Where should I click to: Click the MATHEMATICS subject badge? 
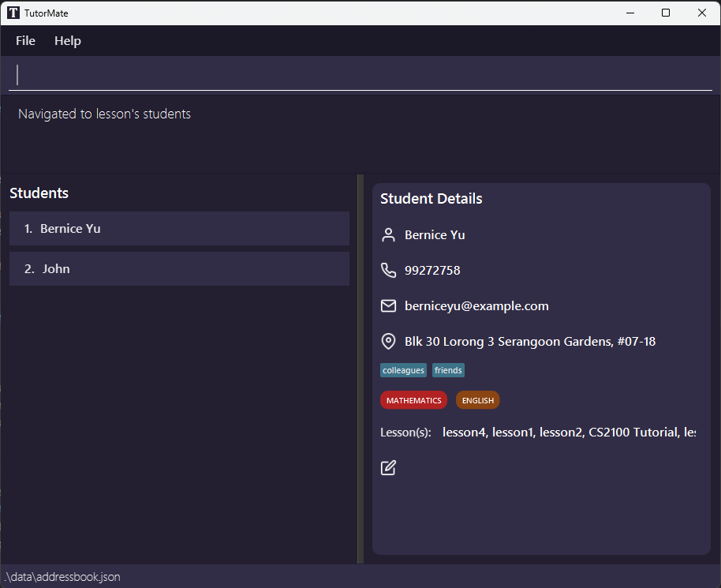coord(413,400)
